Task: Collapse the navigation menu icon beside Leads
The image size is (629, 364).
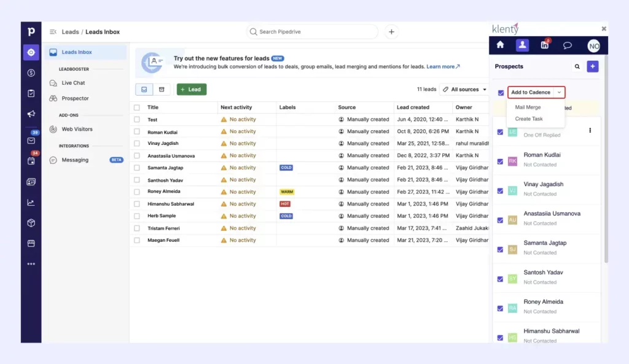Action: coord(53,32)
